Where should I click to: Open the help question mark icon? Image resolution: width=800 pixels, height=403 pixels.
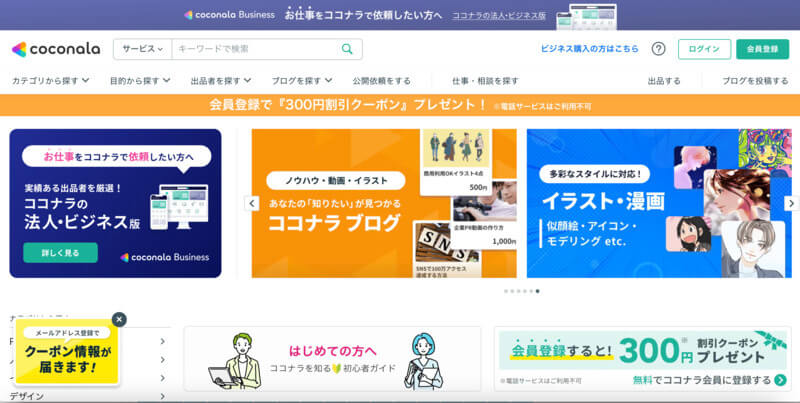659,49
